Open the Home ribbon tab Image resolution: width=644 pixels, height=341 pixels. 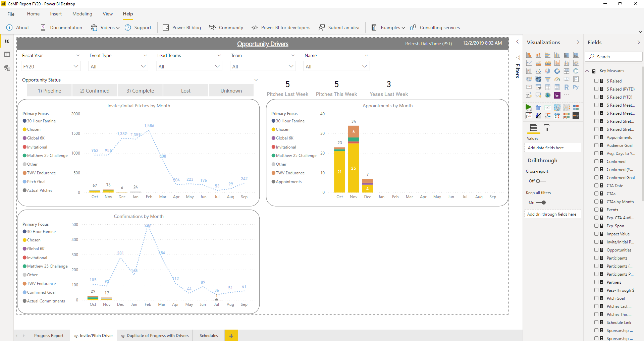click(33, 14)
